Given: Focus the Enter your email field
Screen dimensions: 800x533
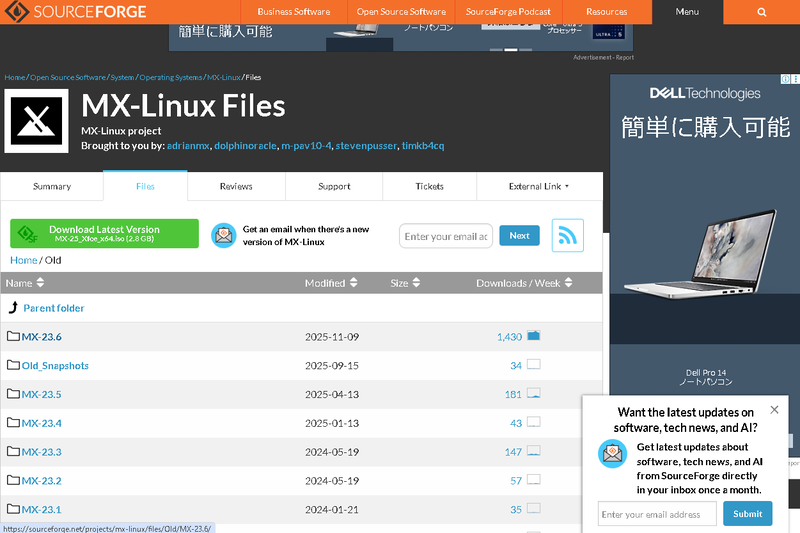Looking at the screenshot, I should tap(446, 236).
